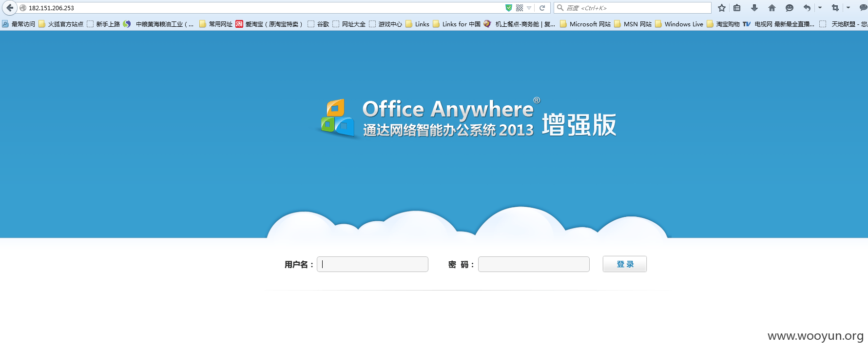Click the 用户名 username input field

pos(372,264)
